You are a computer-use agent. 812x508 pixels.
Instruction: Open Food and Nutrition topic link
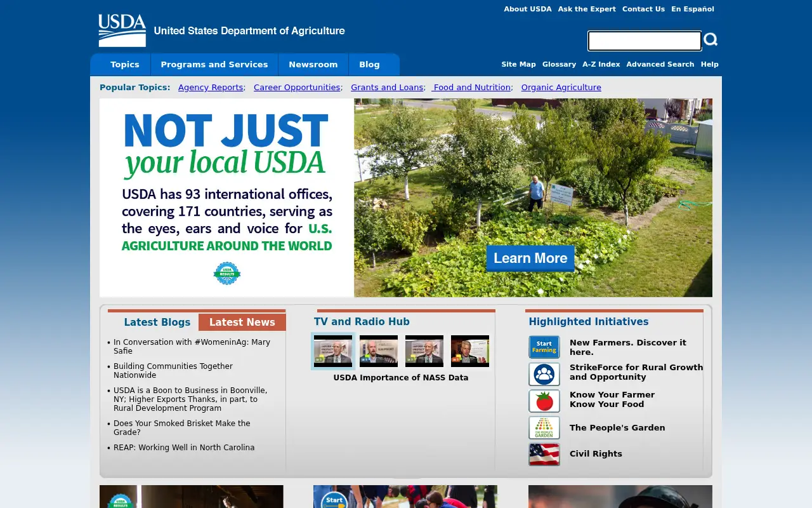(471, 88)
